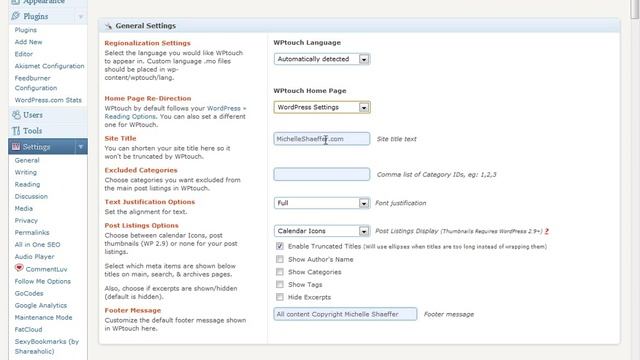Open SexyBookmarks (by Shareaholic) settings
640x360 pixels.
tap(47, 347)
